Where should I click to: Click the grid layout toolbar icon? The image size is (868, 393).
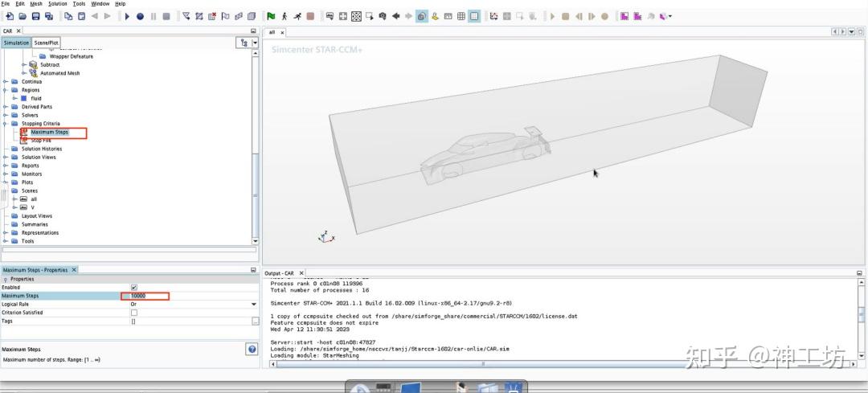pos(461,16)
